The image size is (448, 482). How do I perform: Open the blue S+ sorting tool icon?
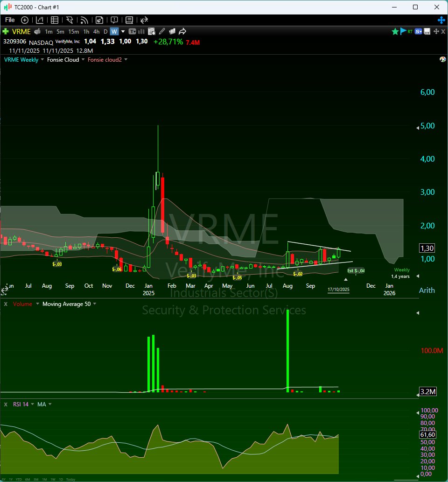[x=419, y=31]
